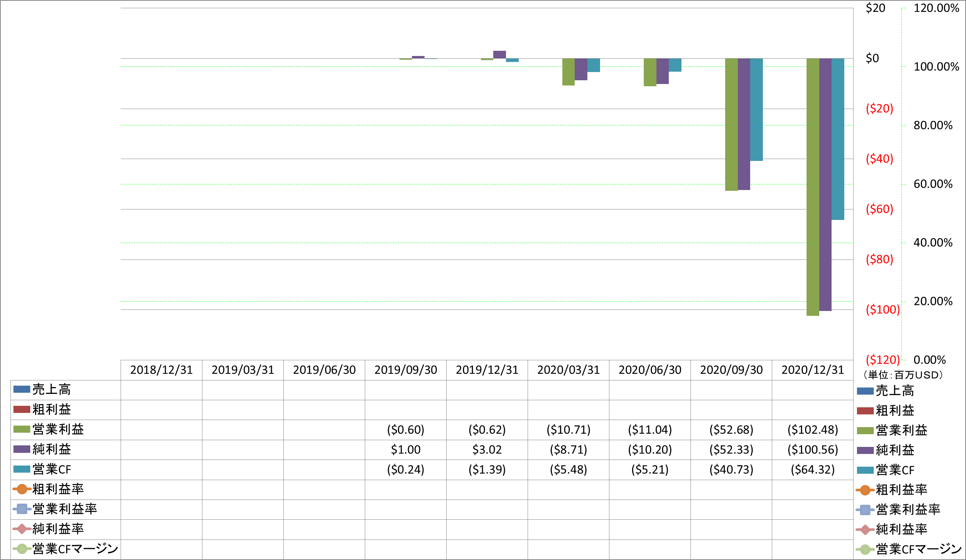The width and height of the screenshot is (966, 560).
Task: Click the 営業CFマージン row header in the data table
Action: pyautogui.click(x=66, y=549)
